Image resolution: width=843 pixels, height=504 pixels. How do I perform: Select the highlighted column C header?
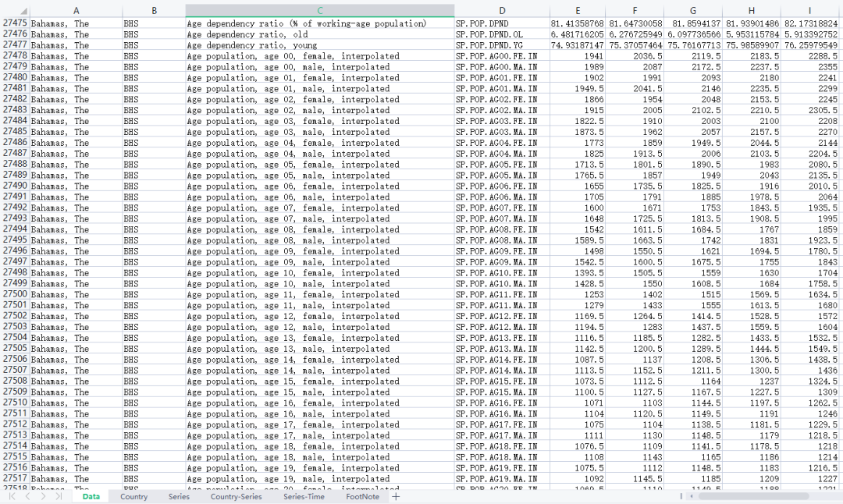coord(320,11)
